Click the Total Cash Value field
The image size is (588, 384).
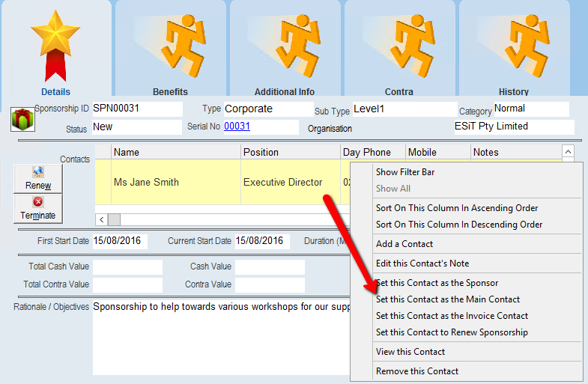click(127, 267)
